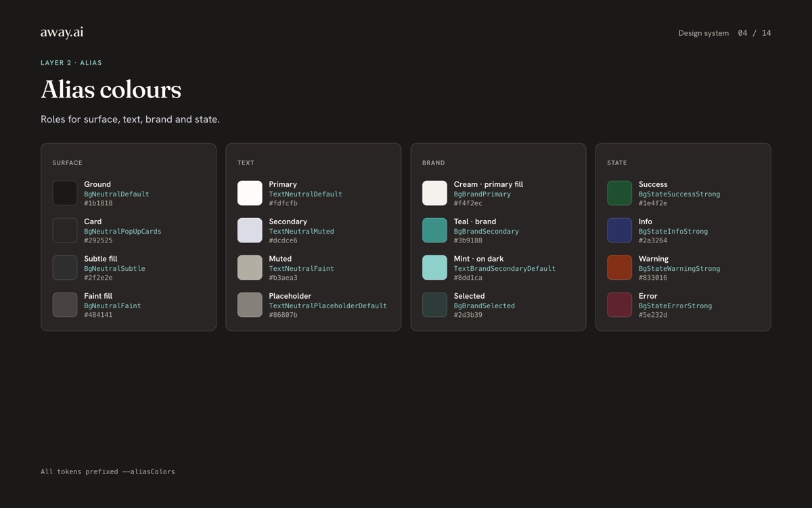
Task: Click the Design system header label
Action: coord(704,33)
